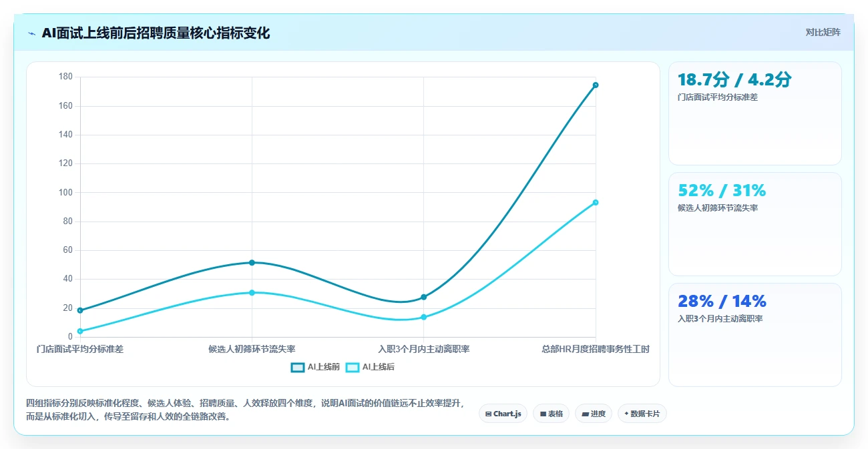
Task: Toggle the AI上线后 legend entry
Action: [370, 367]
